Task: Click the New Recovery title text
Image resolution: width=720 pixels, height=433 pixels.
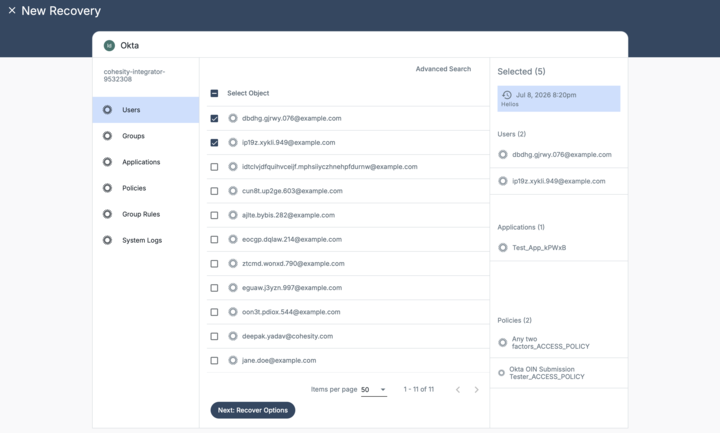Action: [x=61, y=11]
